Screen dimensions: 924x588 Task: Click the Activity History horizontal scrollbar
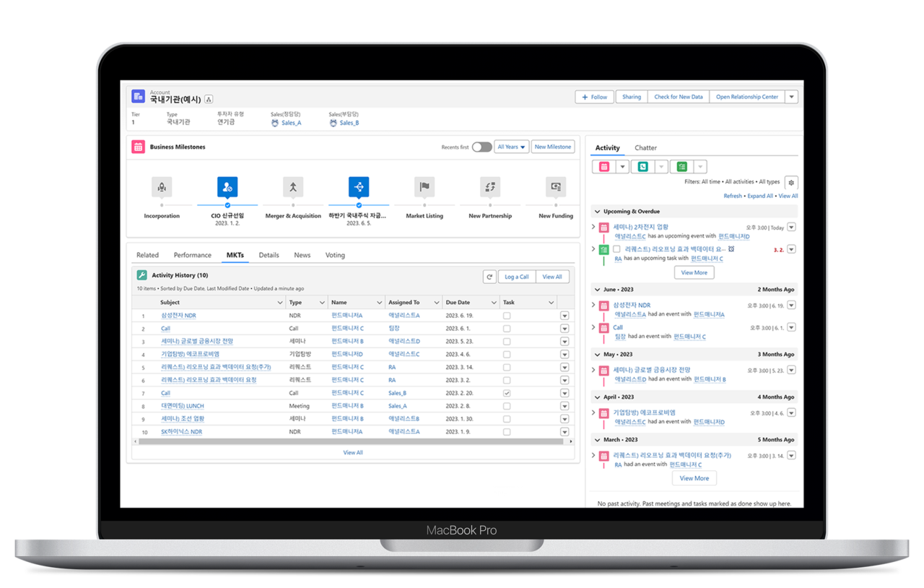point(351,441)
